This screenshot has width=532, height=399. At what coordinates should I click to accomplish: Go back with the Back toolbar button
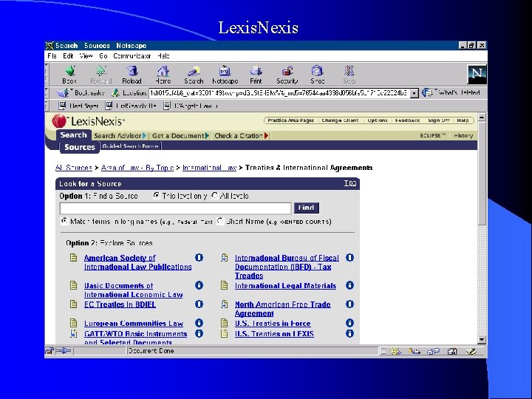(70, 75)
